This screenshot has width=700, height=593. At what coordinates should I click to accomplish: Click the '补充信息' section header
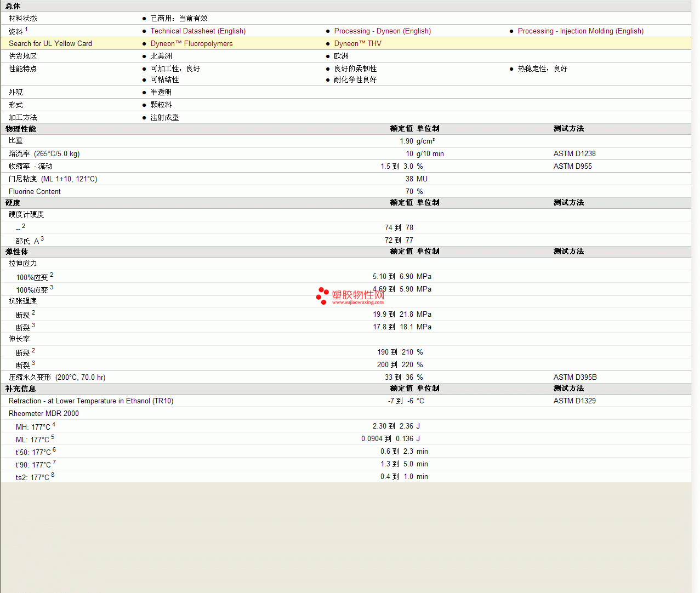point(21,389)
